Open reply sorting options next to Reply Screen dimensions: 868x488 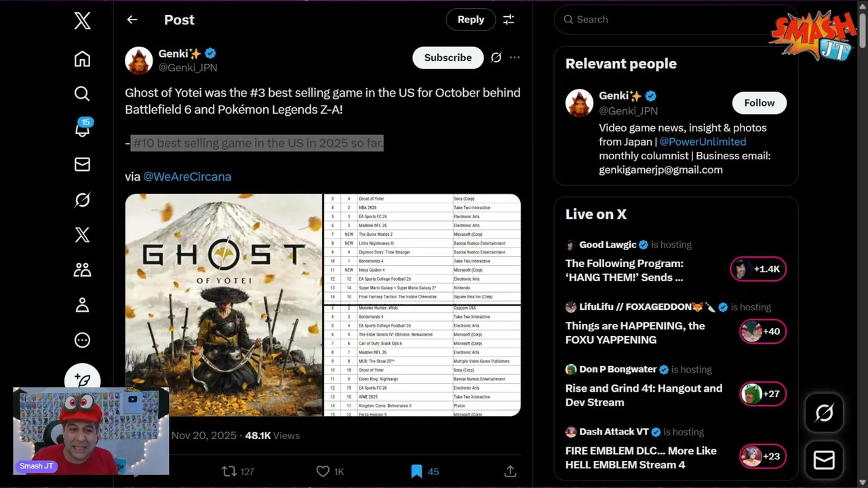pos(509,20)
